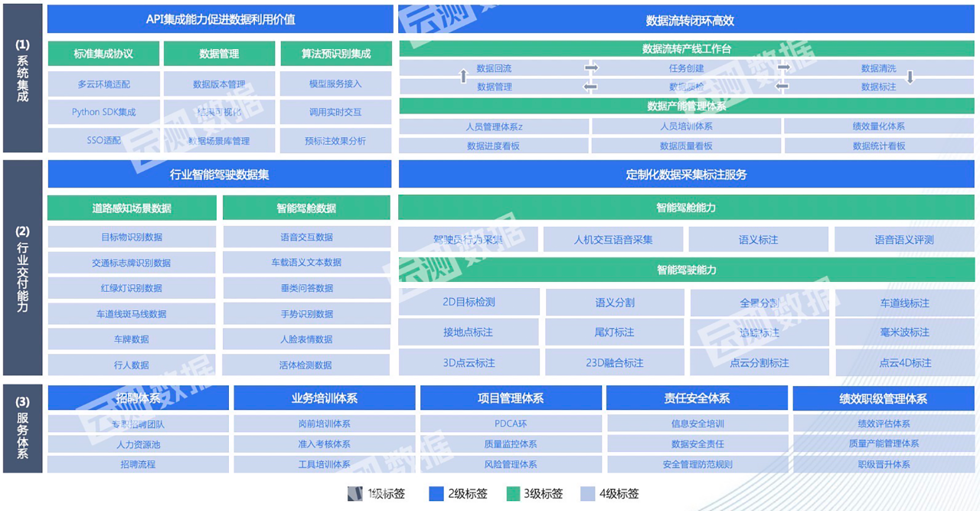The width and height of the screenshot is (980, 511).
Task: Select the 3D点云标注 box
Action: pos(469,363)
